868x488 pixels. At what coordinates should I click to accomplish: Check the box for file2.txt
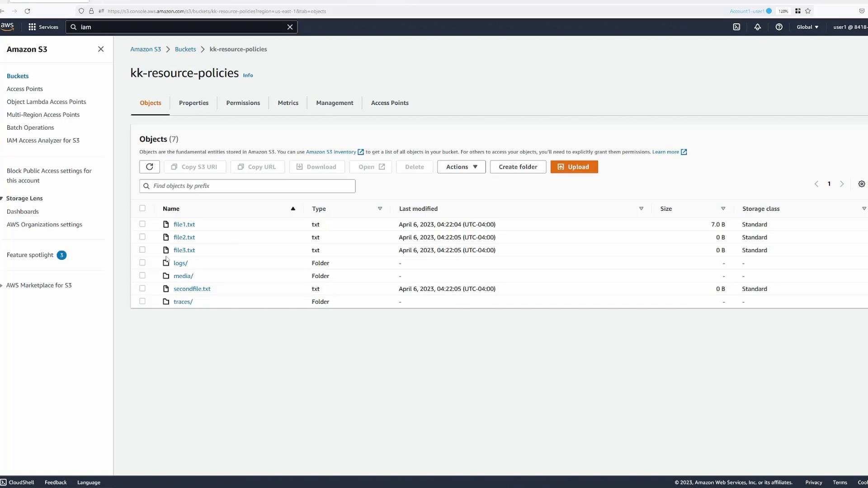point(142,237)
